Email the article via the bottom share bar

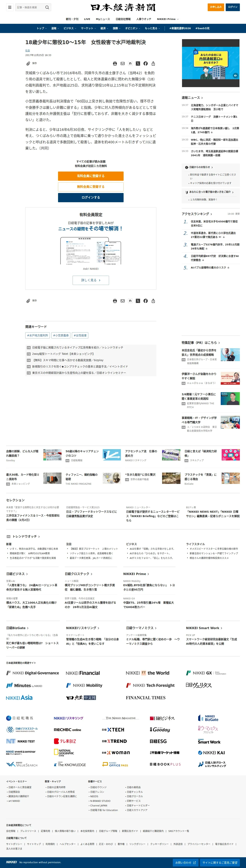tap(122, 301)
